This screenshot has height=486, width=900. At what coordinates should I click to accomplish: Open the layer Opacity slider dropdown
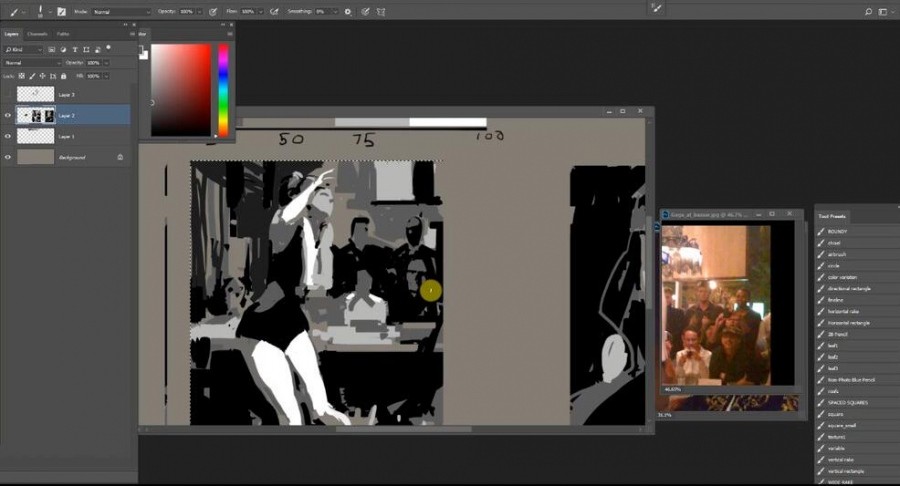(x=106, y=63)
